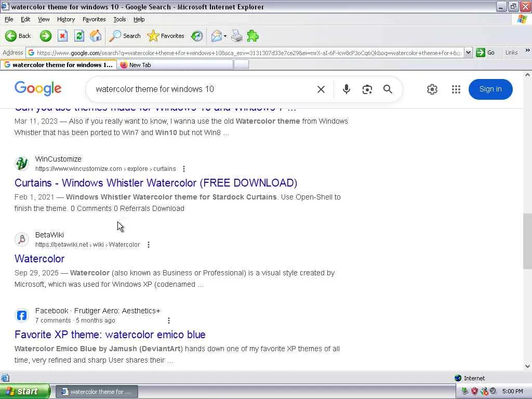Click the Mail envelope toolbar icon
The image size is (532, 399).
click(x=216, y=36)
